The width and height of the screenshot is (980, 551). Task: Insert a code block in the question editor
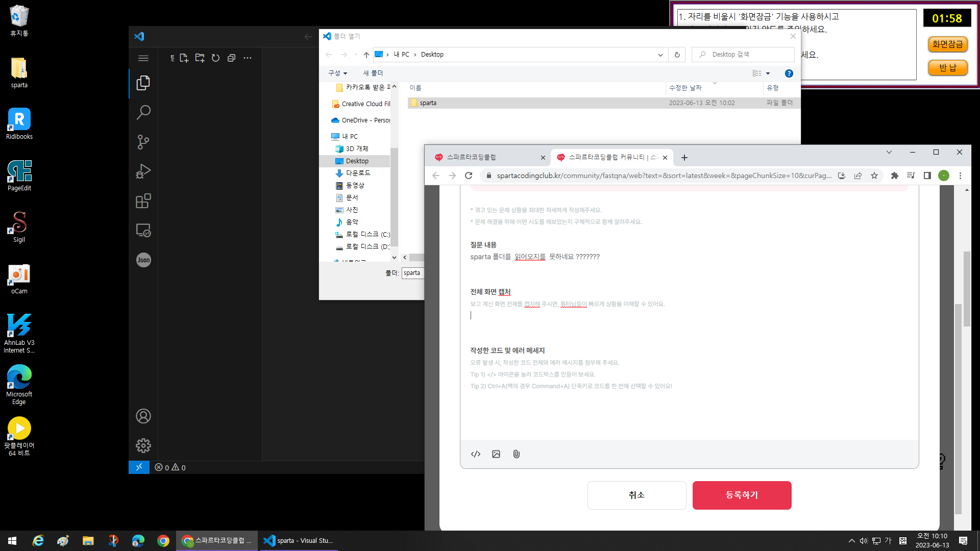(x=476, y=454)
